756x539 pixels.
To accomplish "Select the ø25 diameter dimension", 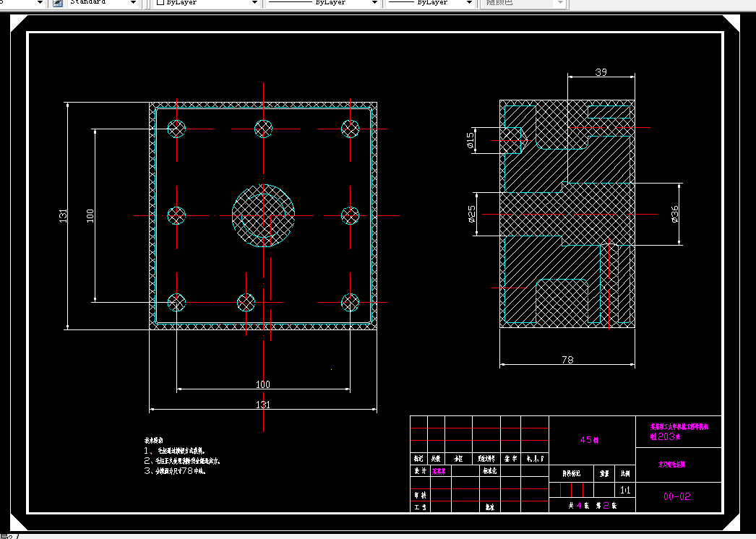I will coord(472,214).
